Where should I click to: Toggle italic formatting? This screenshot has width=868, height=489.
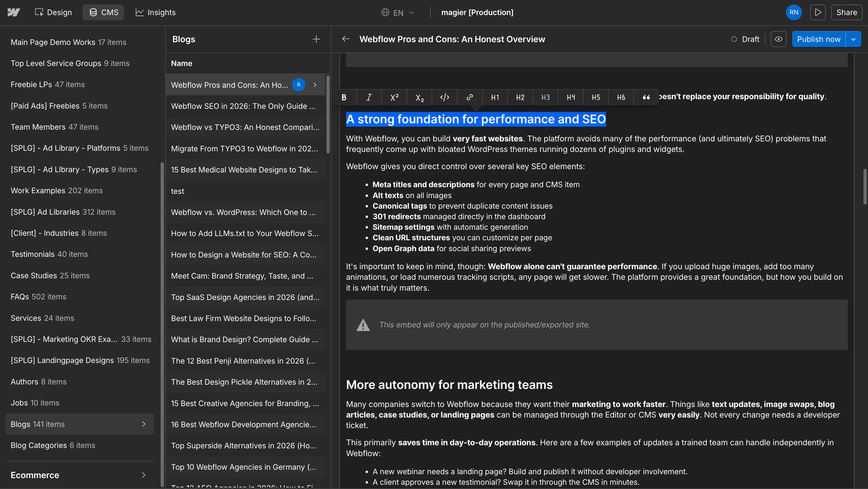[369, 97]
